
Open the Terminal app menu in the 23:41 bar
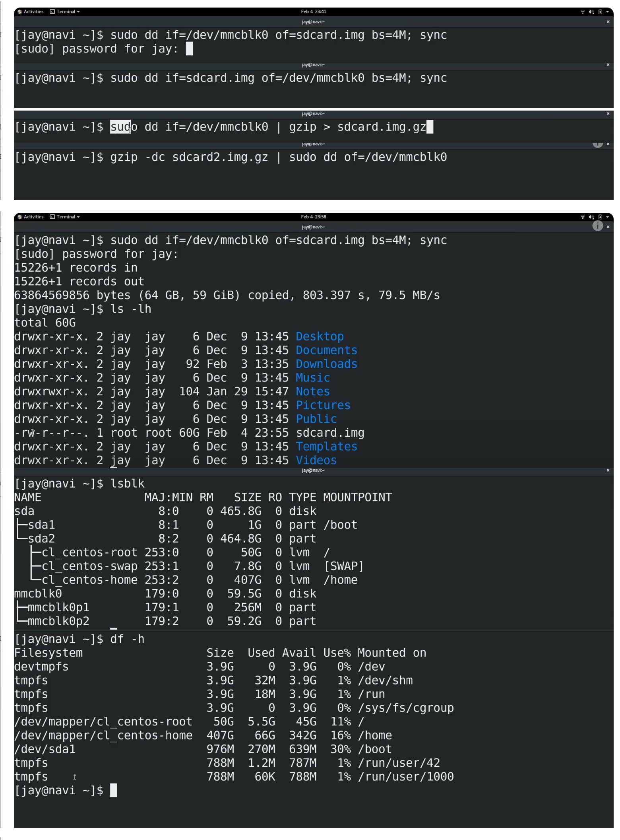click(65, 12)
